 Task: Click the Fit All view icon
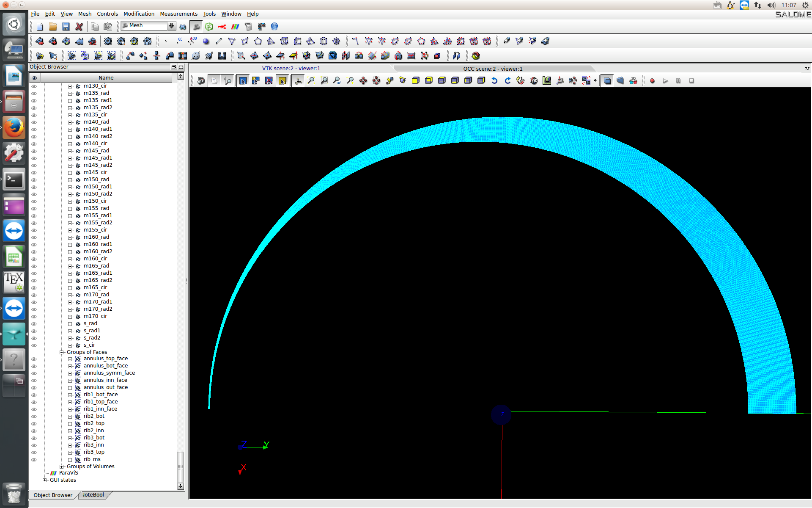click(311, 81)
